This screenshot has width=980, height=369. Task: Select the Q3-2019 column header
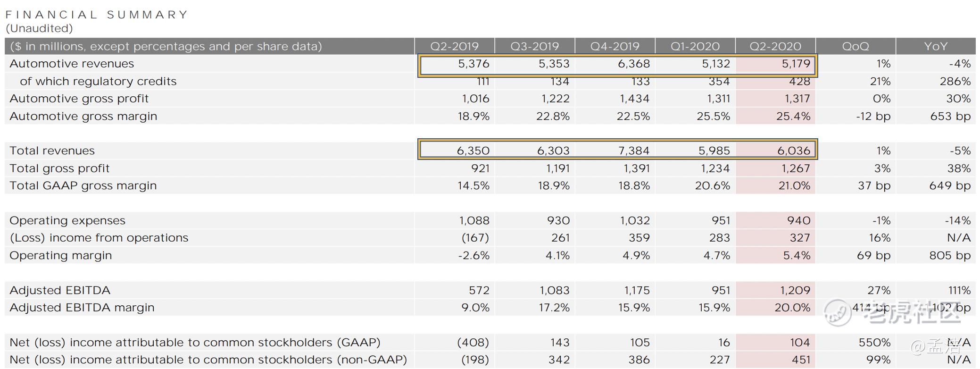point(534,46)
